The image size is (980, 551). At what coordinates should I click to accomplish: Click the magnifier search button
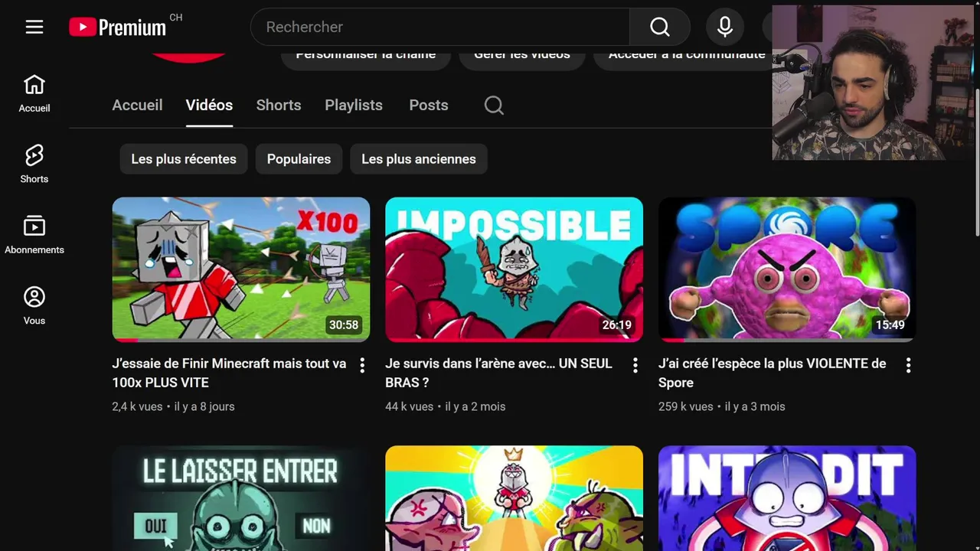pos(660,27)
